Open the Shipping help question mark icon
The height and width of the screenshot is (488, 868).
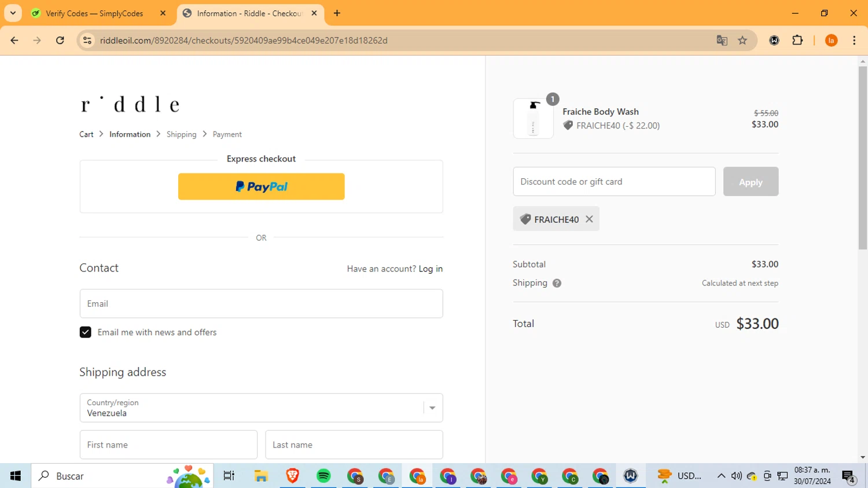pyautogui.click(x=557, y=283)
